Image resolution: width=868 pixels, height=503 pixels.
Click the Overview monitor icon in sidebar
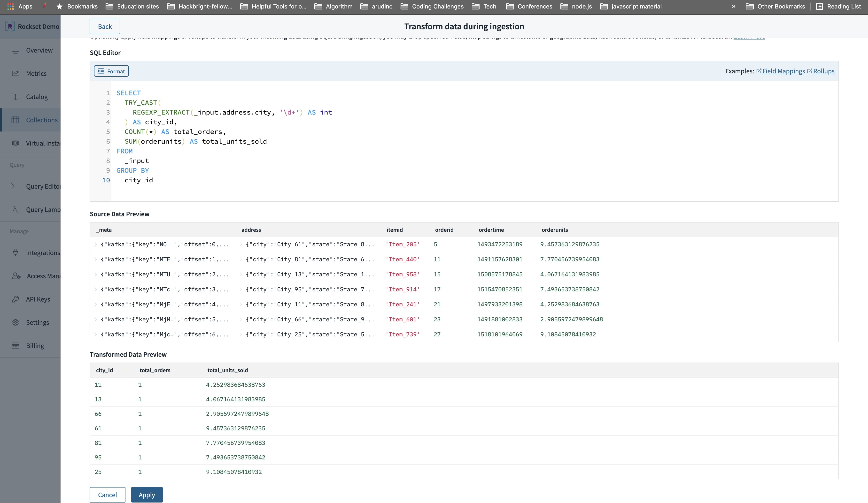tap(15, 50)
